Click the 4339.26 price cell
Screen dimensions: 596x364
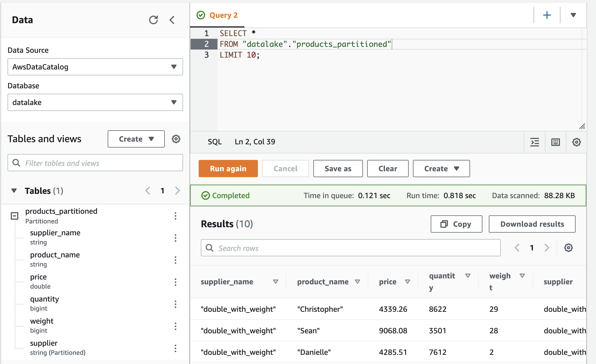[x=393, y=309]
